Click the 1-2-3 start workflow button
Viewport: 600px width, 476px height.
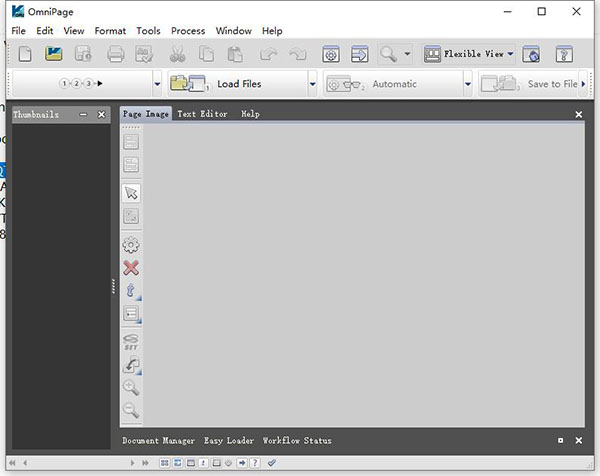pos(83,83)
